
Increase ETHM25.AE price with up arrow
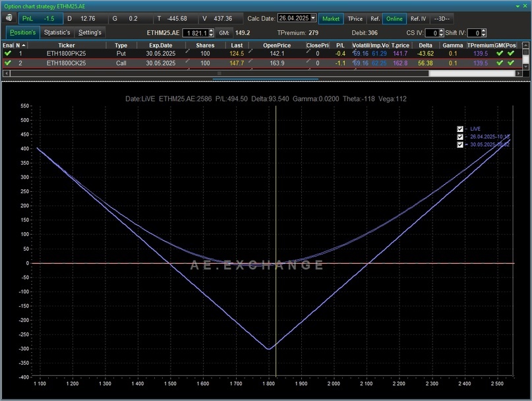click(x=211, y=31)
